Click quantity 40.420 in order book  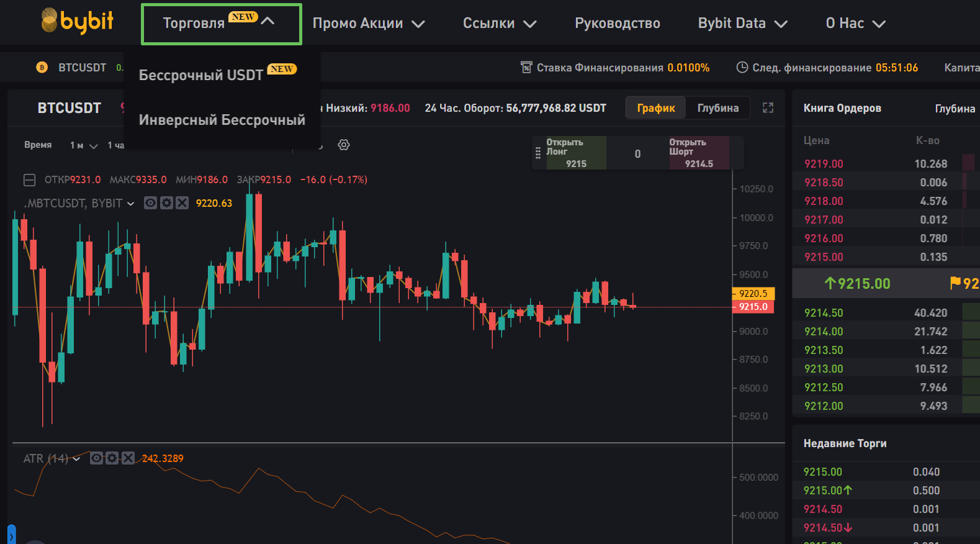coord(930,313)
